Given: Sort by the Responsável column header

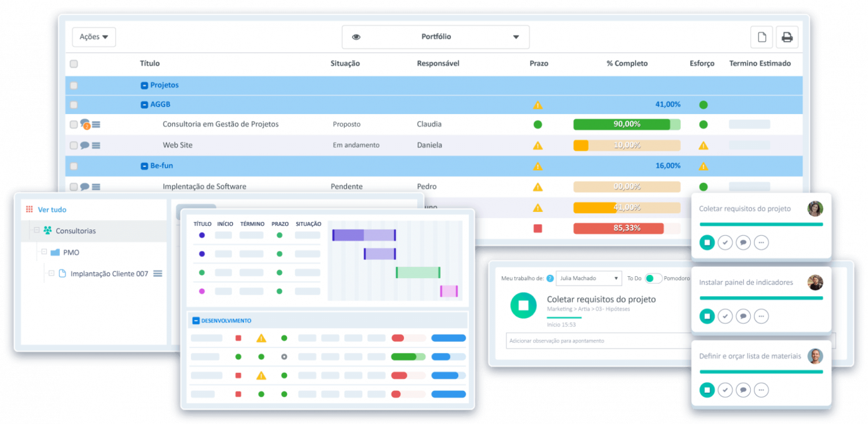Looking at the screenshot, I should (x=438, y=64).
